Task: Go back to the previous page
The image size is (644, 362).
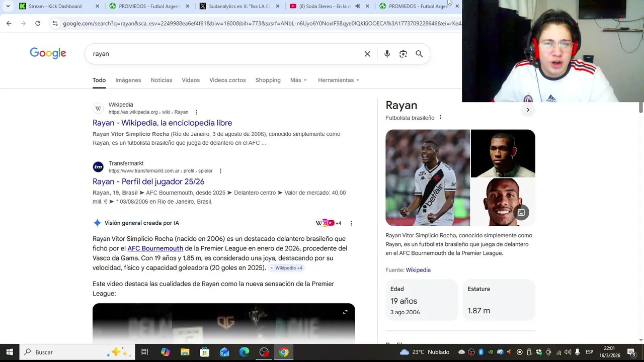Action: click(x=9, y=23)
